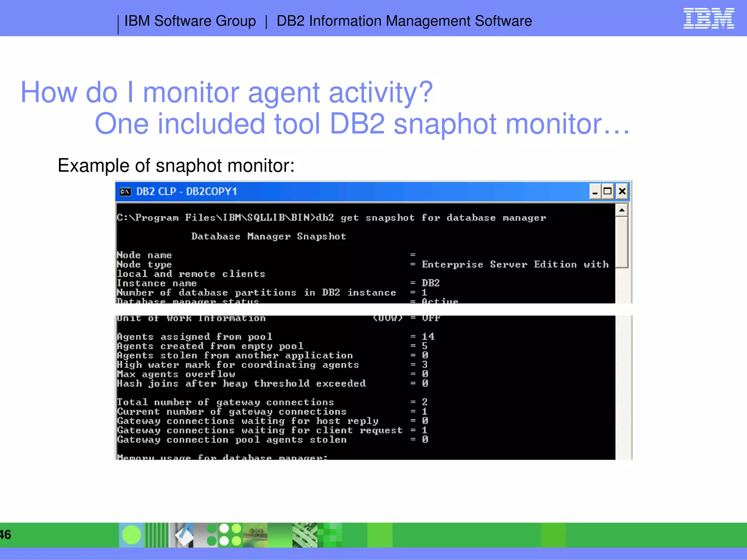Click value 14 for agents assigned
The width and height of the screenshot is (747, 560).
(x=428, y=337)
